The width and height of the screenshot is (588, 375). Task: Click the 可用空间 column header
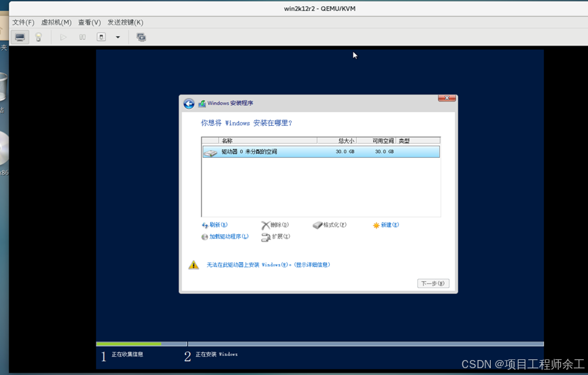coord(376,141)
